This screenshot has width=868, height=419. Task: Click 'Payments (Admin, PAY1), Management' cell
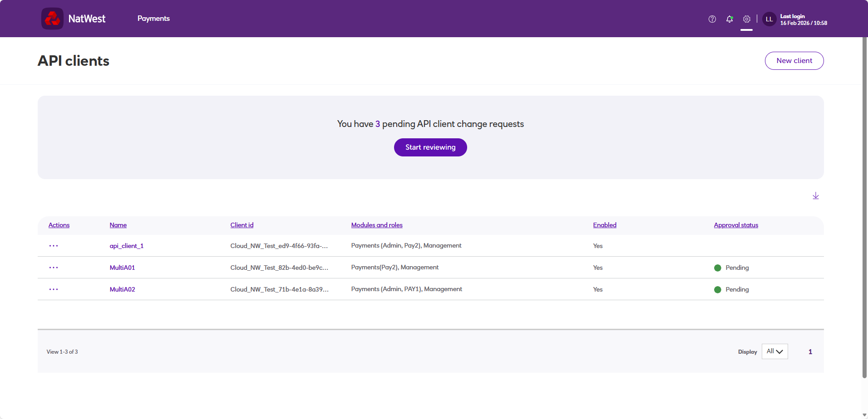tap(407, 289)
